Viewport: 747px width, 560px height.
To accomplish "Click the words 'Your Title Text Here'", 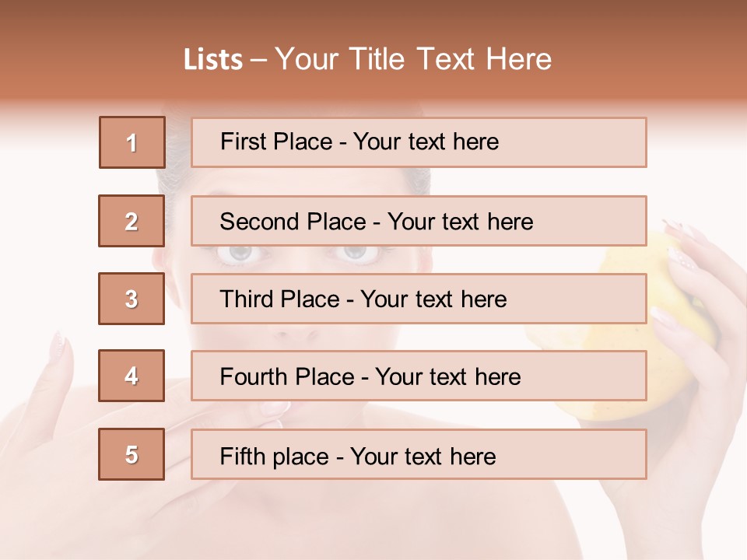I will (x=413, y=59).
